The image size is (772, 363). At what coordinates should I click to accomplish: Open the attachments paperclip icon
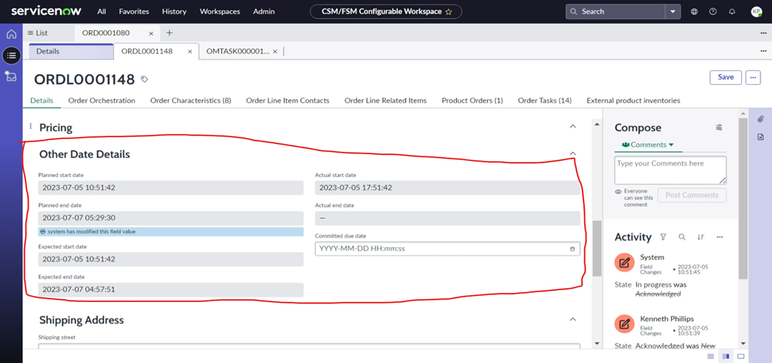point(760,119)
